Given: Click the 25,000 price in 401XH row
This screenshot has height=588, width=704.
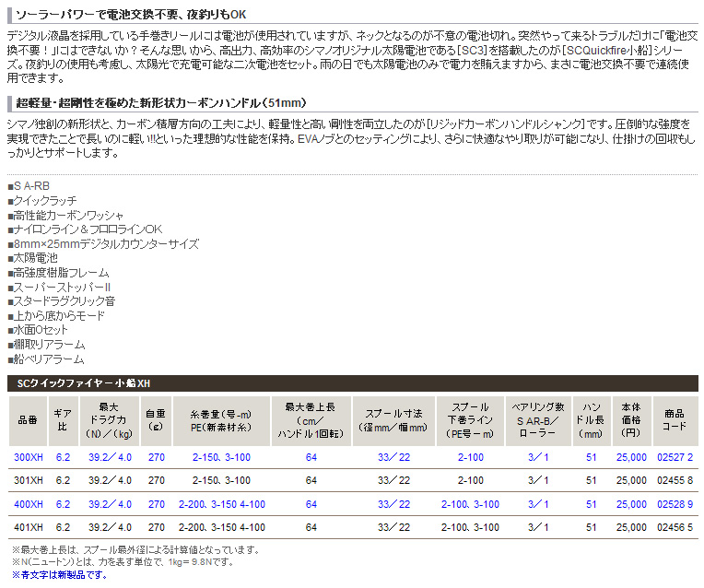Looking at the screenshot, I should coord(631,527).
